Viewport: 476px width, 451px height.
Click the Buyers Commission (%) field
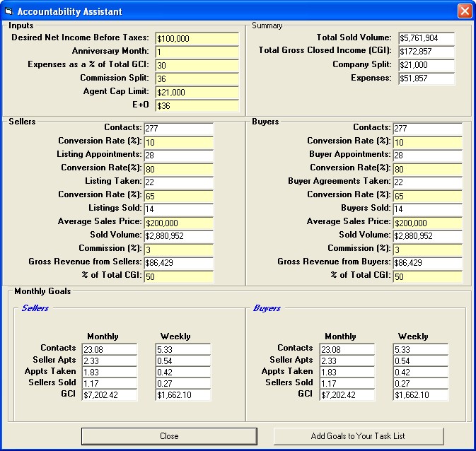point(427,250)
